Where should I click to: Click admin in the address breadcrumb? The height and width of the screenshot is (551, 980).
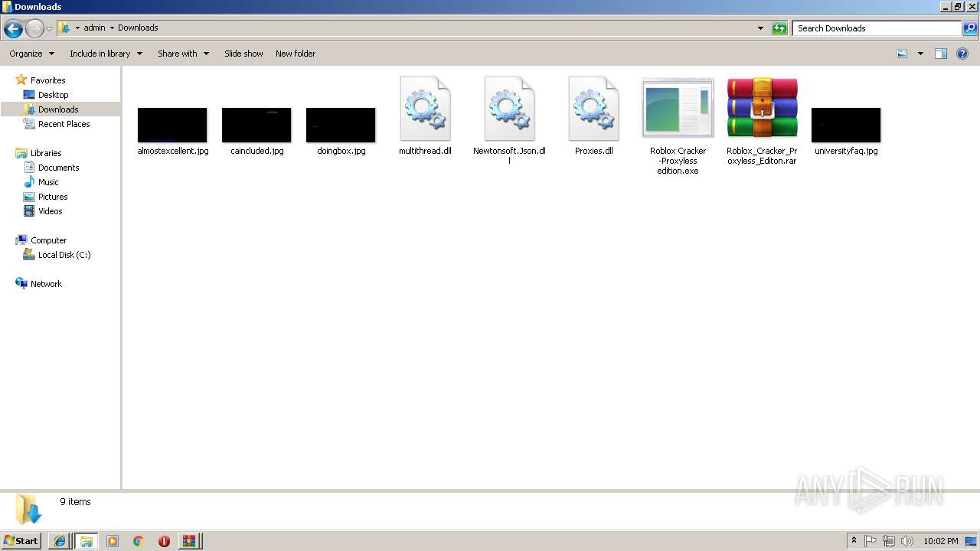point(94,28)
